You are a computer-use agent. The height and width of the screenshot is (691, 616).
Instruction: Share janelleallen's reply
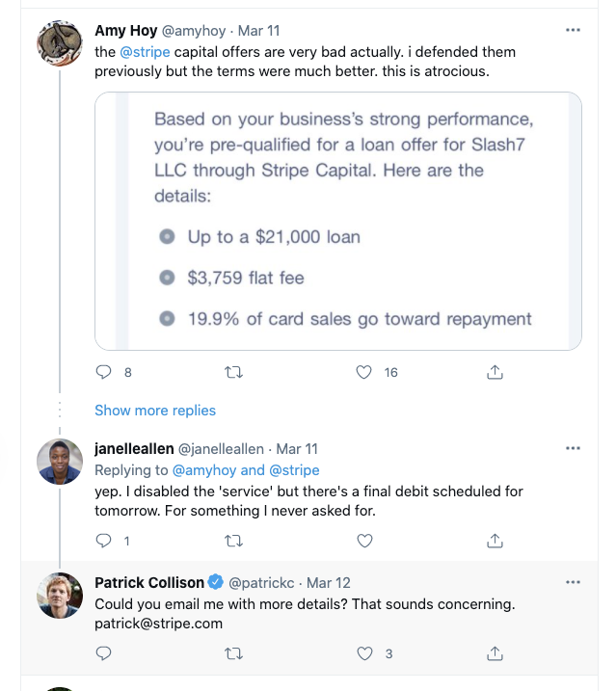[495, 541]
